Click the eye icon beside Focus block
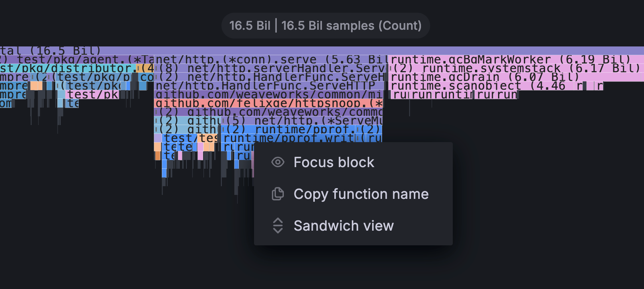 pos(278,162)
